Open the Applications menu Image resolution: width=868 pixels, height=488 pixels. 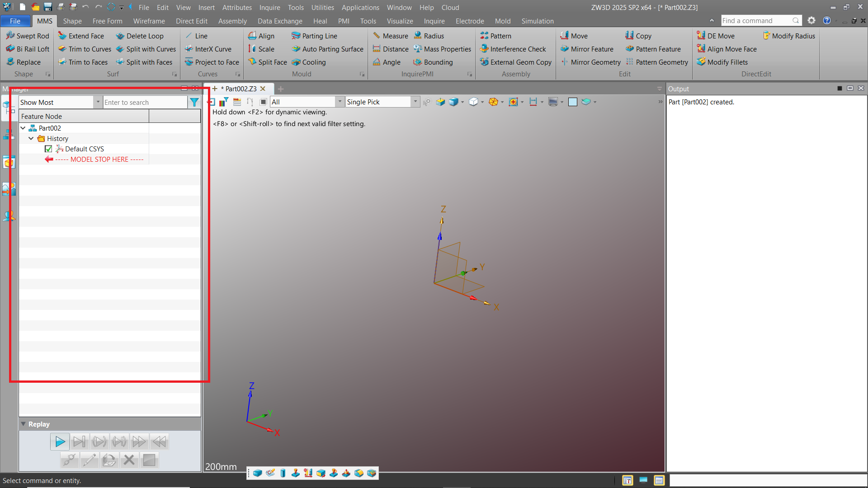pos(360,7)
